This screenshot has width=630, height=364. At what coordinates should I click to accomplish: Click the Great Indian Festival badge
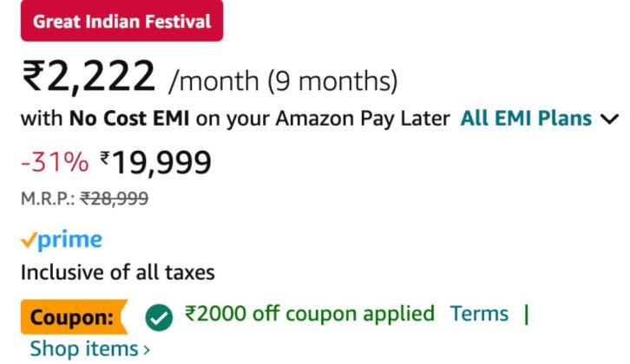[x=121, y=21]
